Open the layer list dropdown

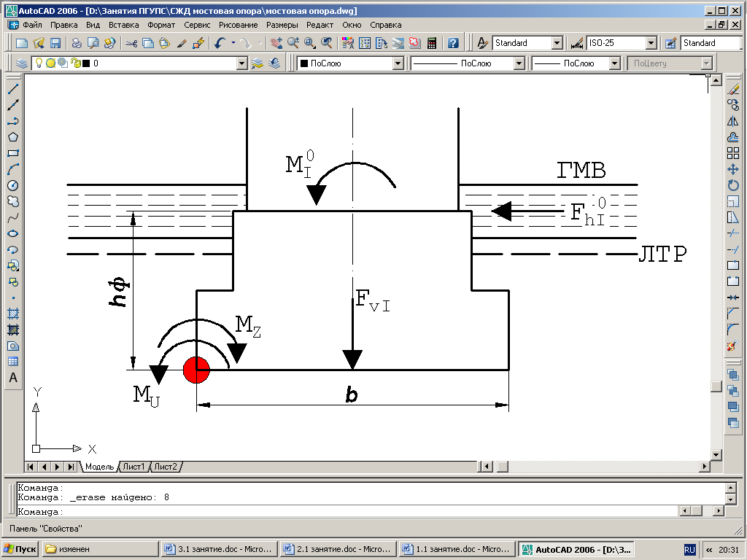[x=242, y=63]
